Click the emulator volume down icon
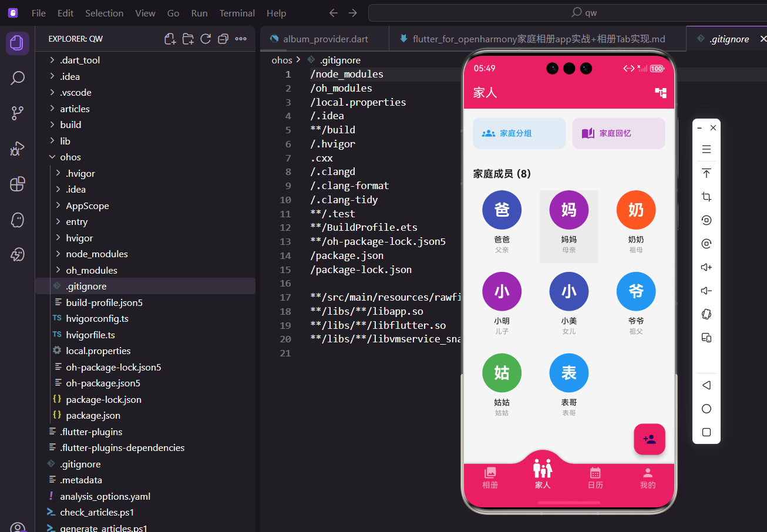 pos(707,291)
